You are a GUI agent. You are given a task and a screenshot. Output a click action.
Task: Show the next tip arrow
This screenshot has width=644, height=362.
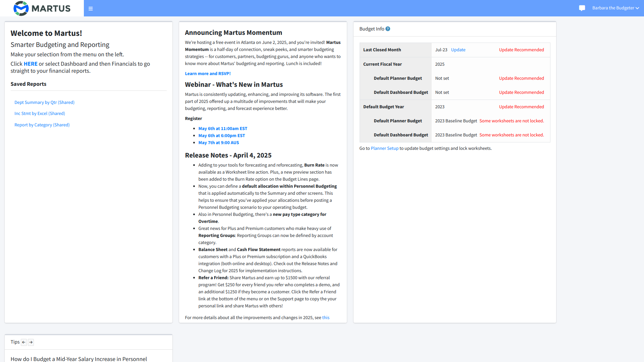pos(31,342)
